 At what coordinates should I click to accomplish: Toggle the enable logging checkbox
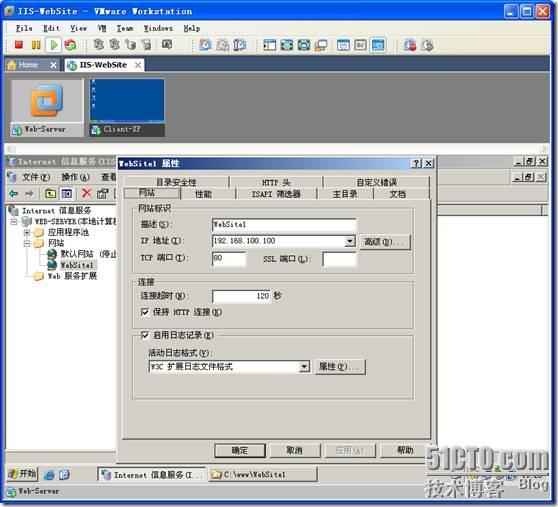click(x=144, y=335)
